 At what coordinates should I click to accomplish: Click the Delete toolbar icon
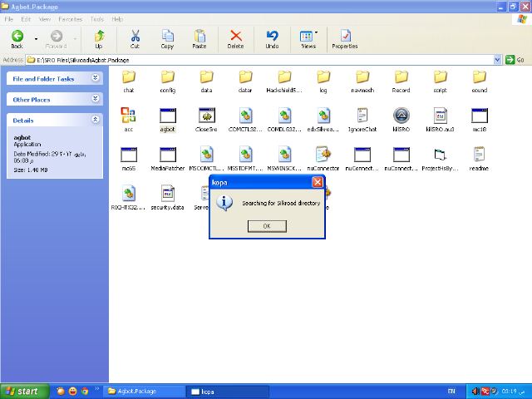236,37
